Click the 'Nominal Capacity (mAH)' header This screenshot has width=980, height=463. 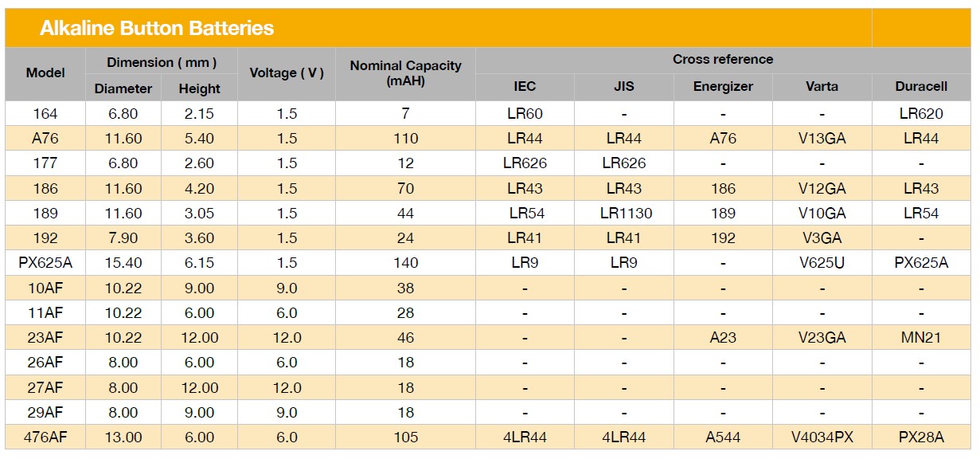[405, 73]
